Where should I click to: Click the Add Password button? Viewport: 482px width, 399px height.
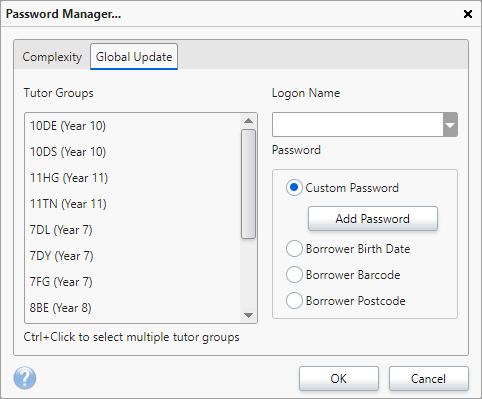tap(373, 219)
